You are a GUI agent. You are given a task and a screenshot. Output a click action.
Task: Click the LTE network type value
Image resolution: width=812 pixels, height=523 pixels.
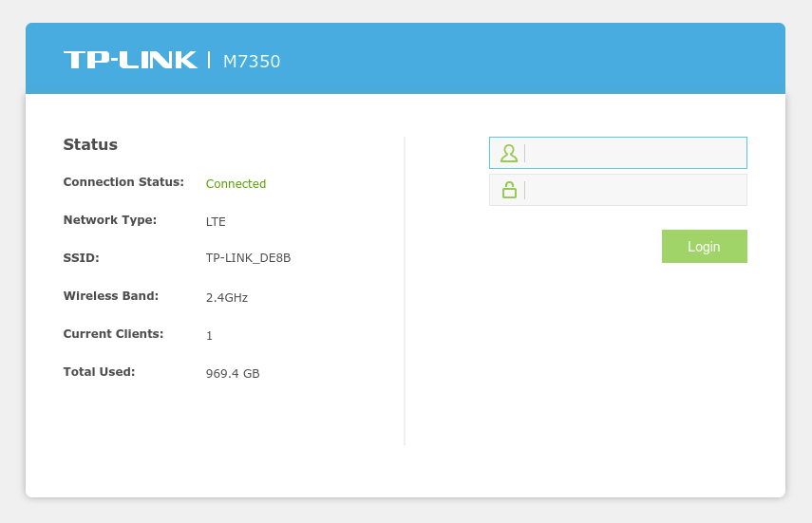[216, 222]
